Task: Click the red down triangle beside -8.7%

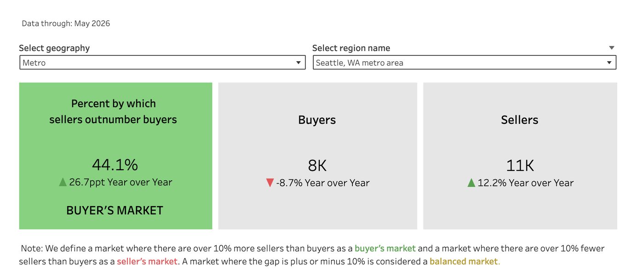Action: [270, 183]
